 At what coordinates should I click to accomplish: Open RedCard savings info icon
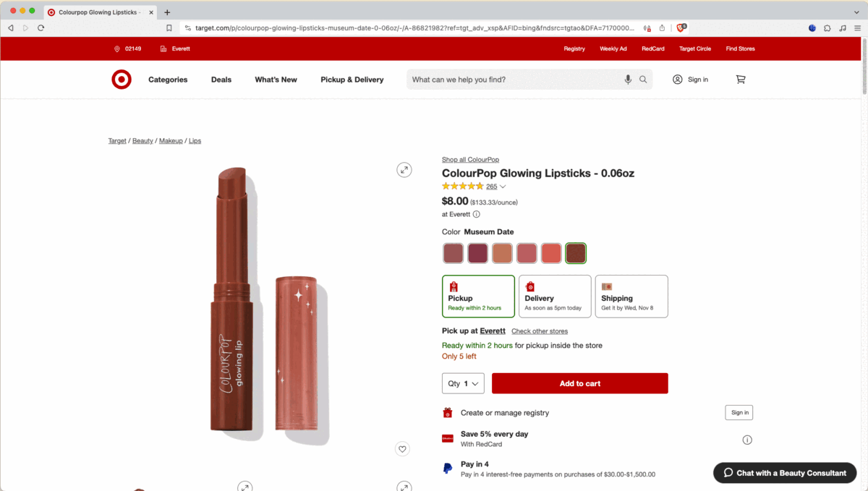click(x=747, y=440)
